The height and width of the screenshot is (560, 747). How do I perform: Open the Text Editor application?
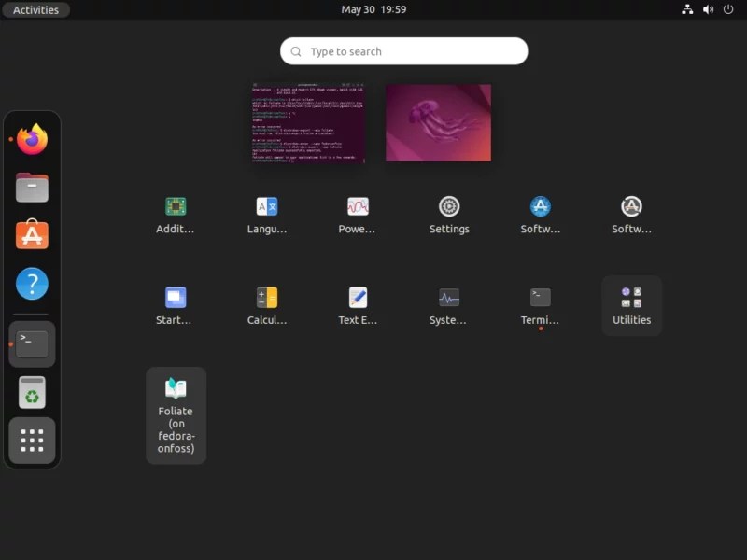(x=358, y=305)
